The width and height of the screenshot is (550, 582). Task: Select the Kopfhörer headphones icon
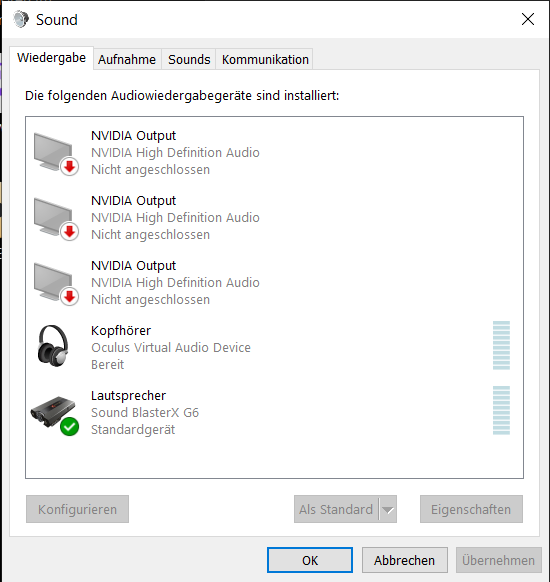tap(53, 346)
